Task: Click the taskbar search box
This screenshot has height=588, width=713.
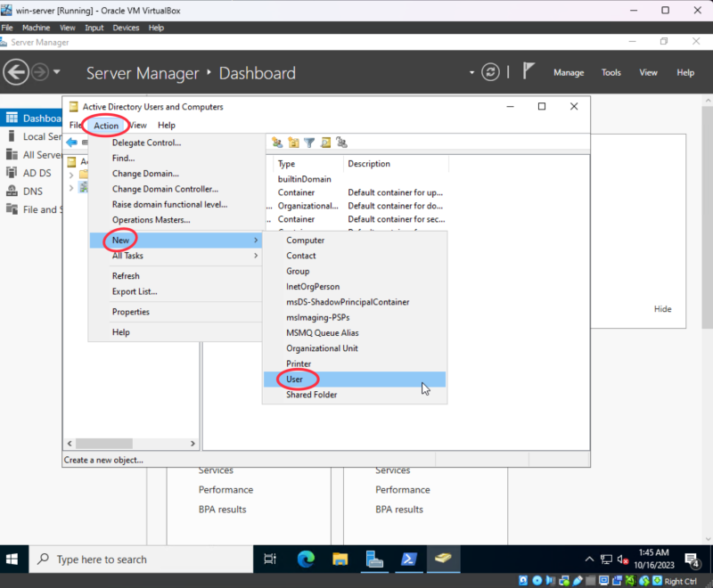Action: pos(134,559)
